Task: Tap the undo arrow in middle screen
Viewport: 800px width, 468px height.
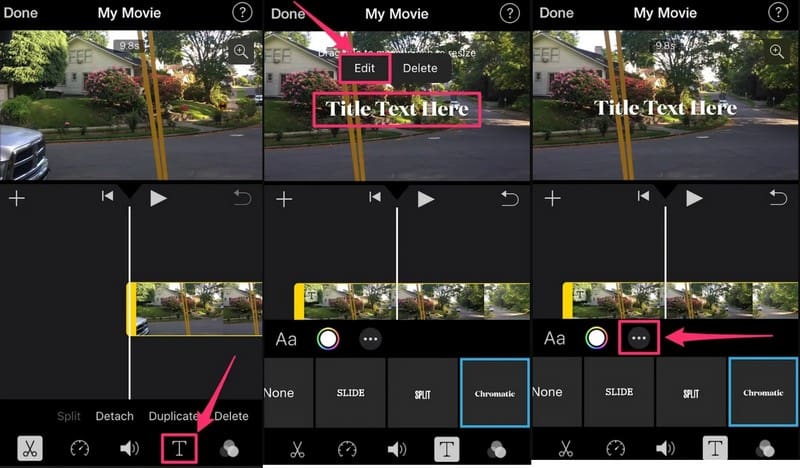Action: click(x=510, y=198)
